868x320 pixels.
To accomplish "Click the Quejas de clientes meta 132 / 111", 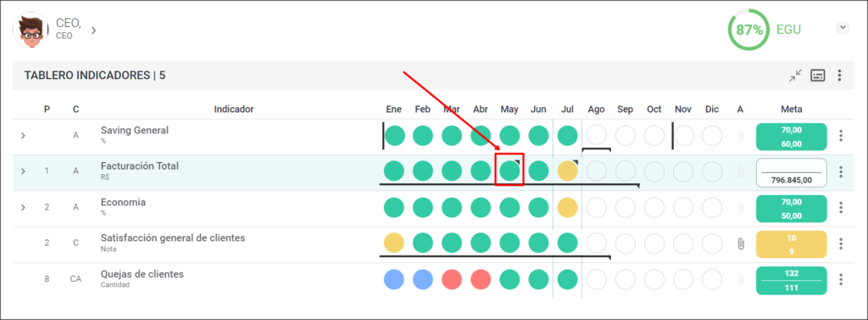I will coord(791,281).
